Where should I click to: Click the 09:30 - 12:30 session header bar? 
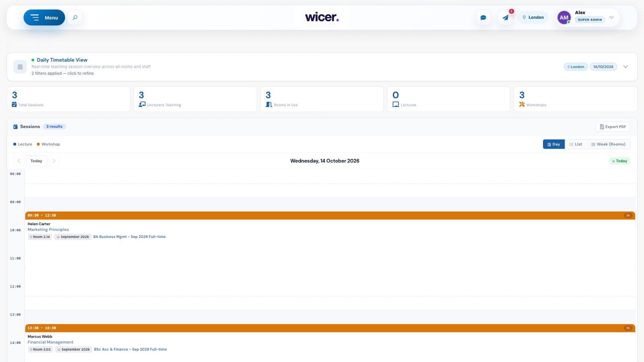[x=330, y=216]
